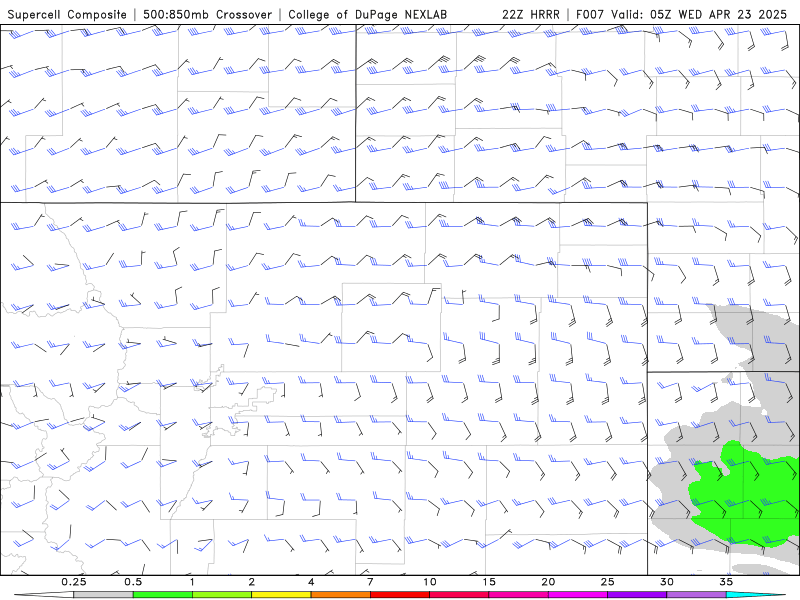Select the magenta 15–20 colorbar segment
The height and width of the screenshot is (600, 800).
pyautogui.click(x=518, y=595)
